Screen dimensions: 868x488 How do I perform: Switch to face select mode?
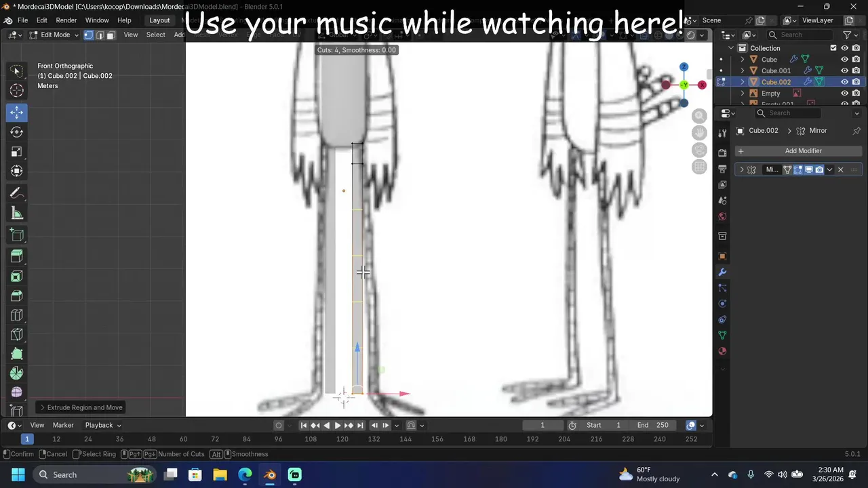coord(111,35)
